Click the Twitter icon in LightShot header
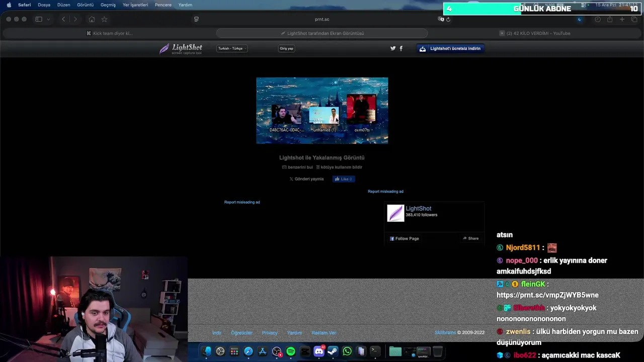Screen dimensions: 644x362 pyautogui.click(x=393, y=48)
